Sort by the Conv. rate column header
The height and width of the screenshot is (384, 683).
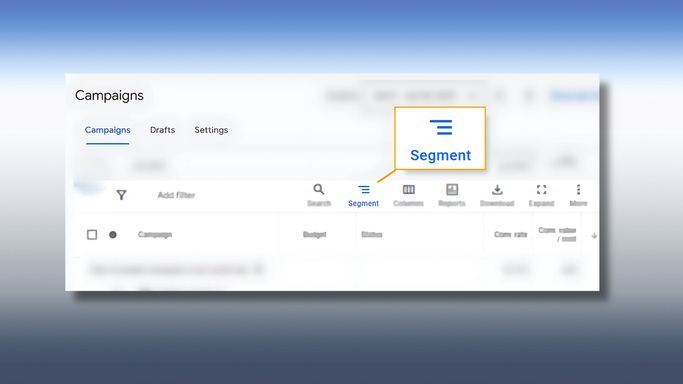coord(511,235)
